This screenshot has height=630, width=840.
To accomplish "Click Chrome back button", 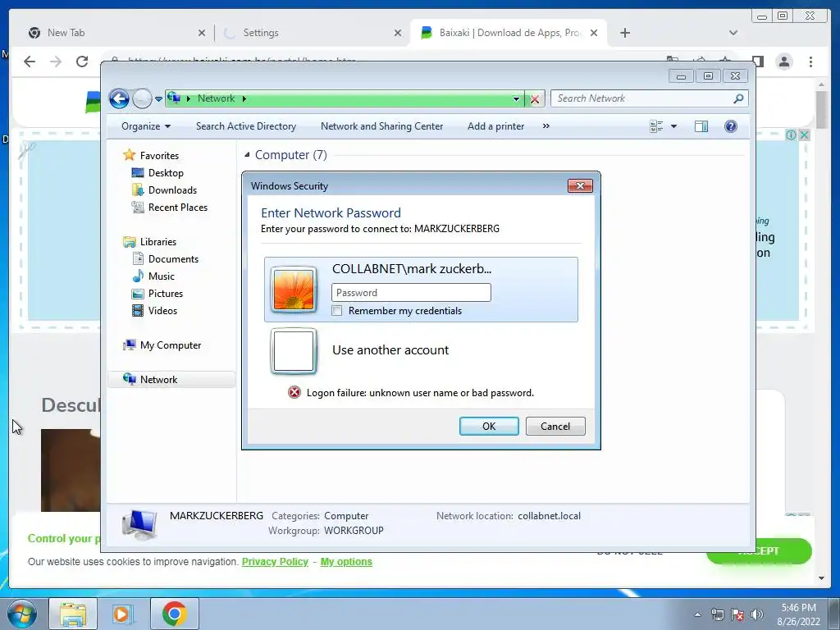I will pos(30,62).
